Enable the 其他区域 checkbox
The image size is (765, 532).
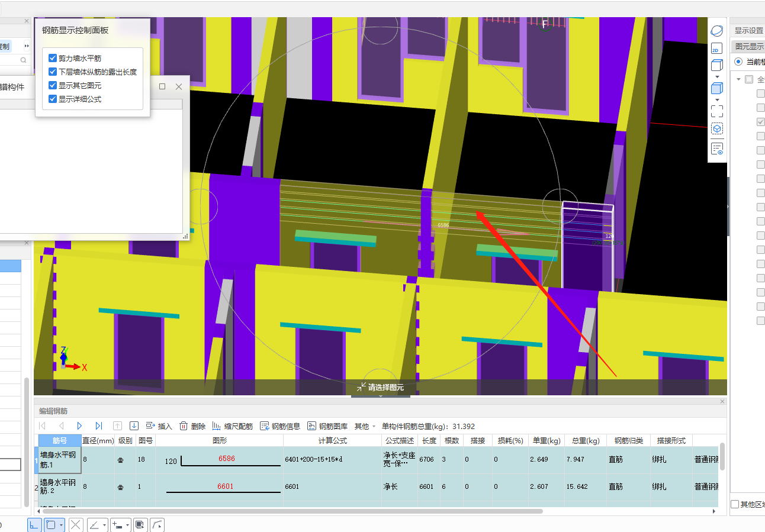(x=735, y=504)
